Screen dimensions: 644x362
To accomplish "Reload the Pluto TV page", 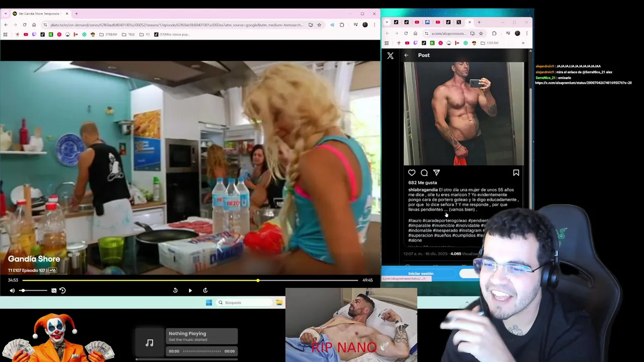I will point(25,25).
